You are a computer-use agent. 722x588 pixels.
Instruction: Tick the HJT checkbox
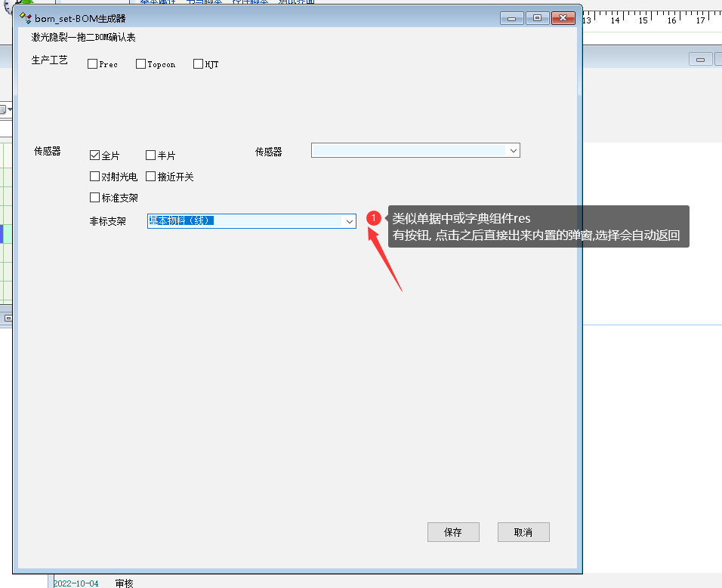click(199, 64)
